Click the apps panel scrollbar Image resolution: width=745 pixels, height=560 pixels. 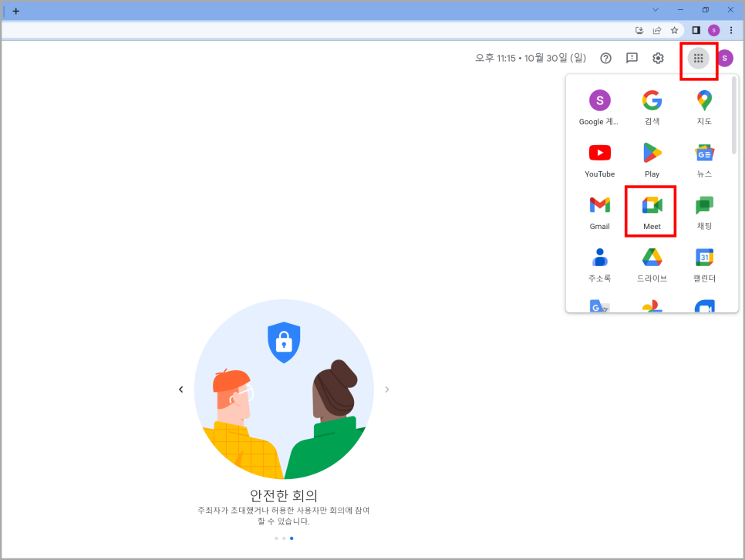point(734,116)
